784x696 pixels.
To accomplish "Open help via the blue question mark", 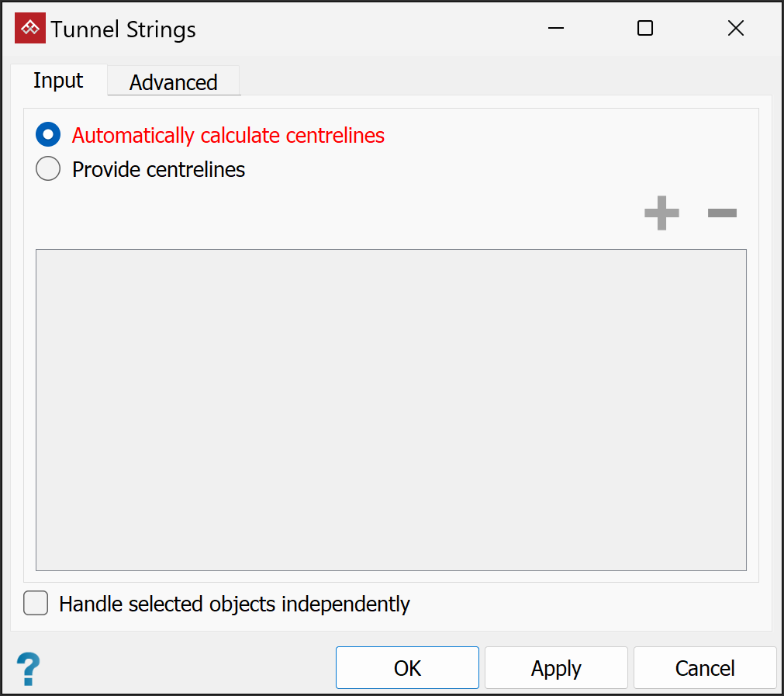I will point(28,668).
